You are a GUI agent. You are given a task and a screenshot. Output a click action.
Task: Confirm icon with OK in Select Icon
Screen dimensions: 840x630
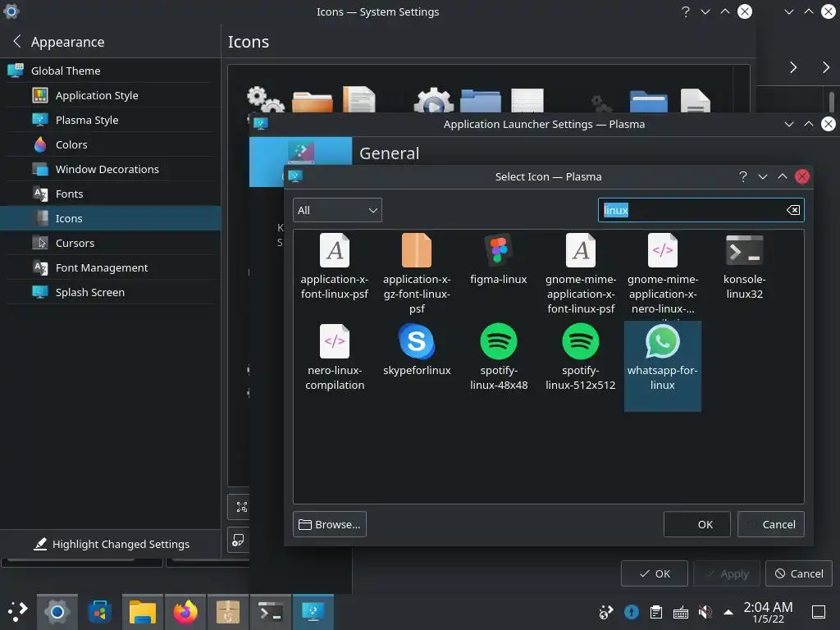click(x=696, y=524)
